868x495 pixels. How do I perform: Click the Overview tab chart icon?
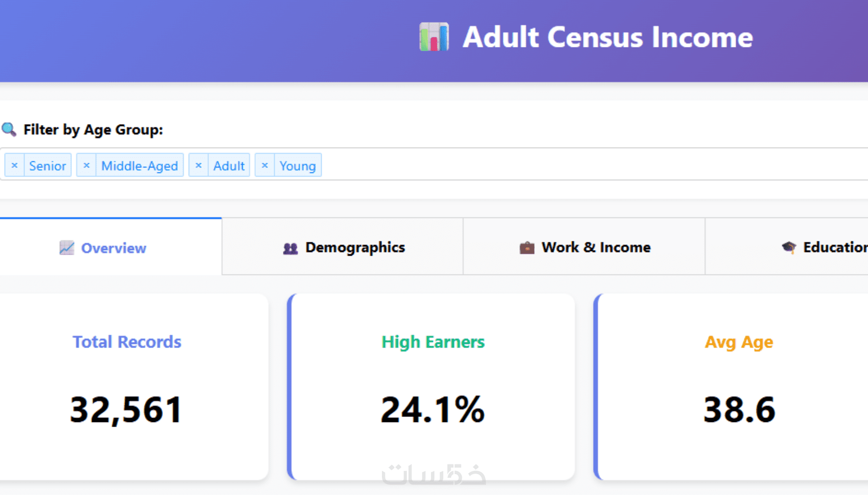coord(67,248)
